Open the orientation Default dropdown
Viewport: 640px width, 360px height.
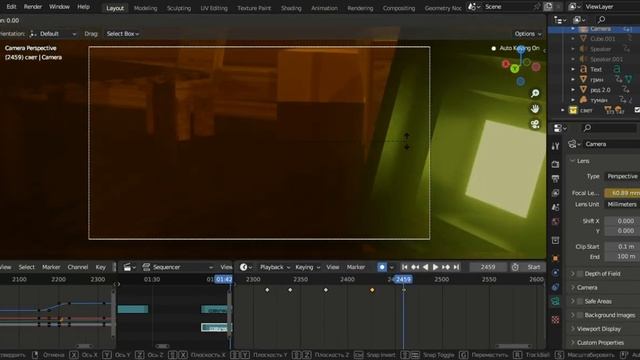coord(53,34)
